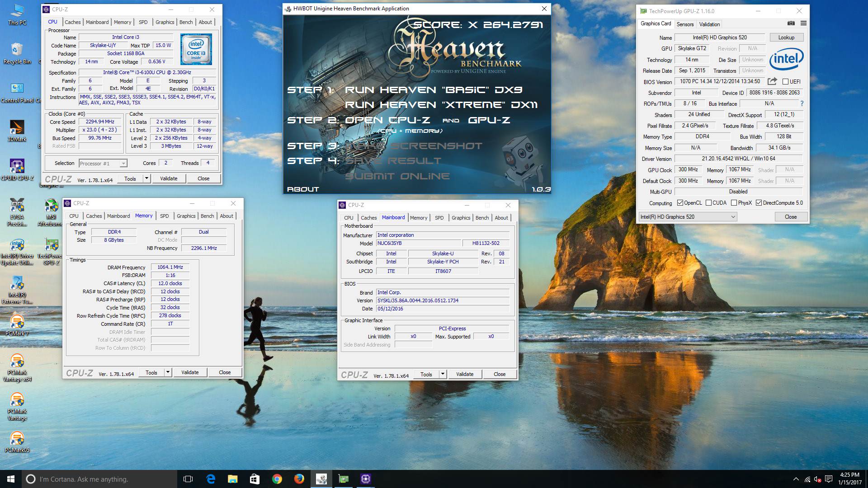868x488 pixels.
Task: Click the taskbar clock and date
Action: click(849, 479)
